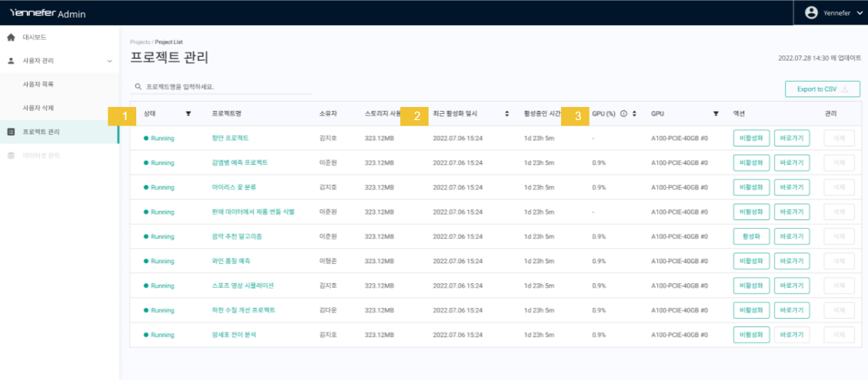
Task: Open the GPU column filter
Action: pos(716,114)
